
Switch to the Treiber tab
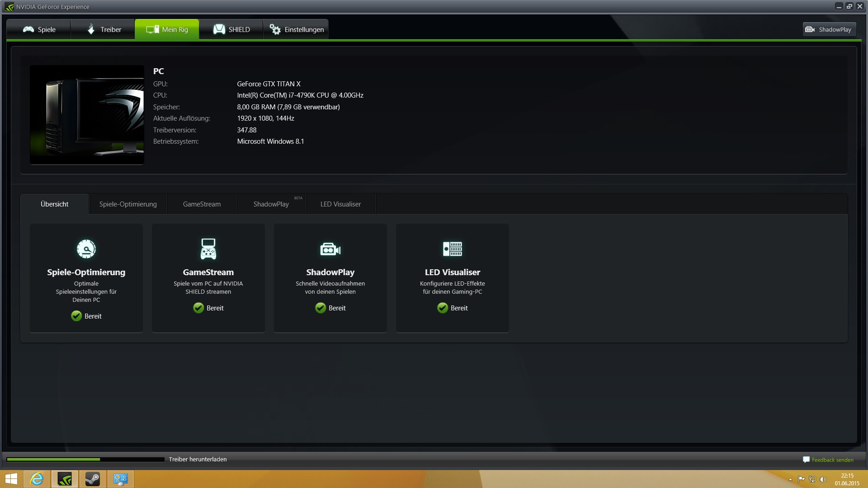[103, 29]
